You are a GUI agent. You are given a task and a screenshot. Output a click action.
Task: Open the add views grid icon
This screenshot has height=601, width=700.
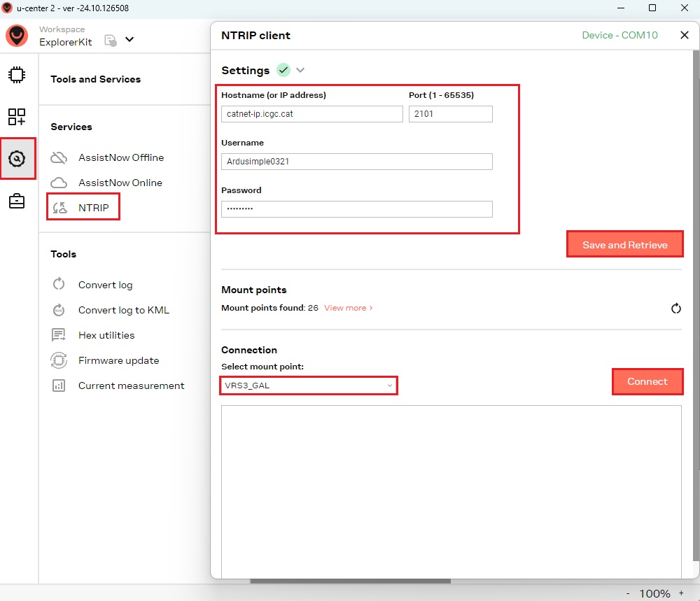click(17, 117)
